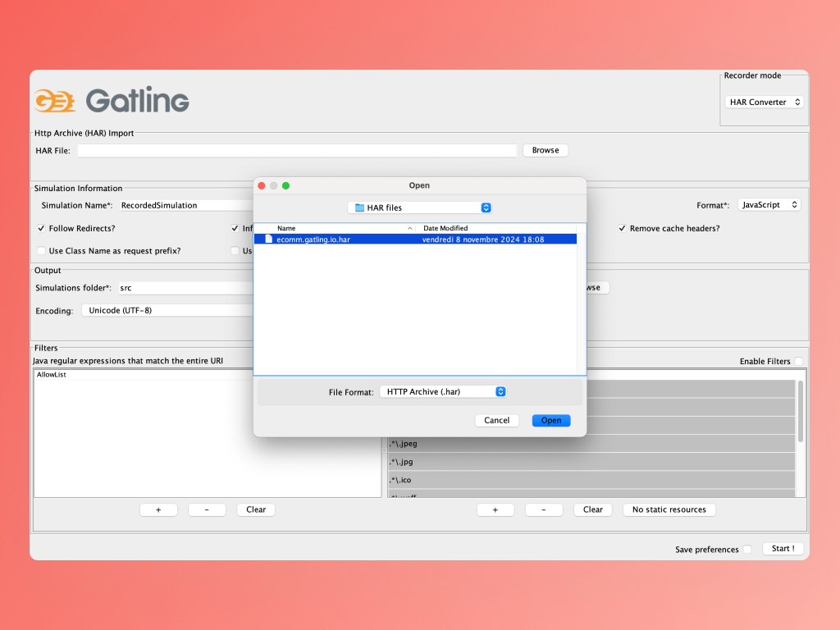The image size is (840, 630).
Task: Add an AllowList entry with plus
Action: (x=158, y=509)
